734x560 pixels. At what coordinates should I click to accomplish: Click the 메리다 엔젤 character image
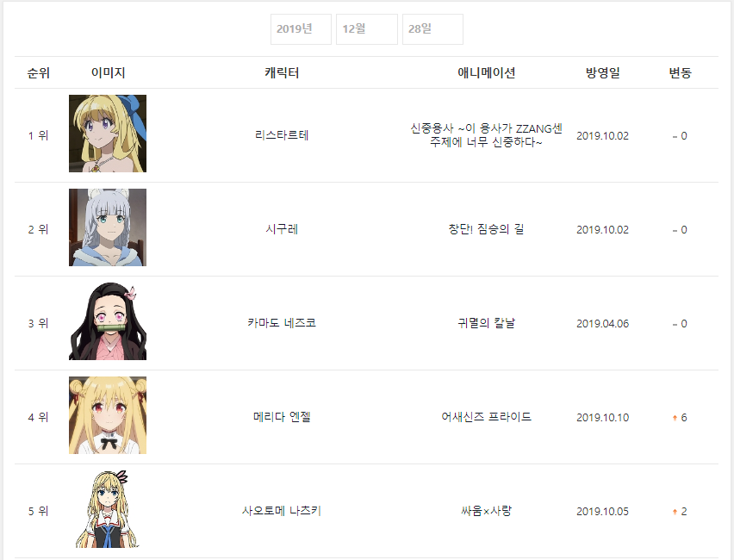pyautogui.click(x=108, y=415)
